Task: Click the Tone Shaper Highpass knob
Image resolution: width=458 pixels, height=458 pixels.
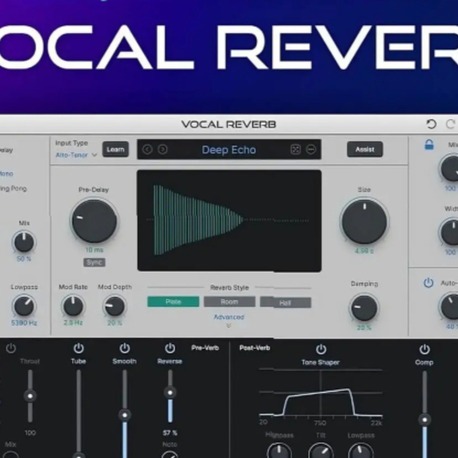Action: tap(279, 451)
